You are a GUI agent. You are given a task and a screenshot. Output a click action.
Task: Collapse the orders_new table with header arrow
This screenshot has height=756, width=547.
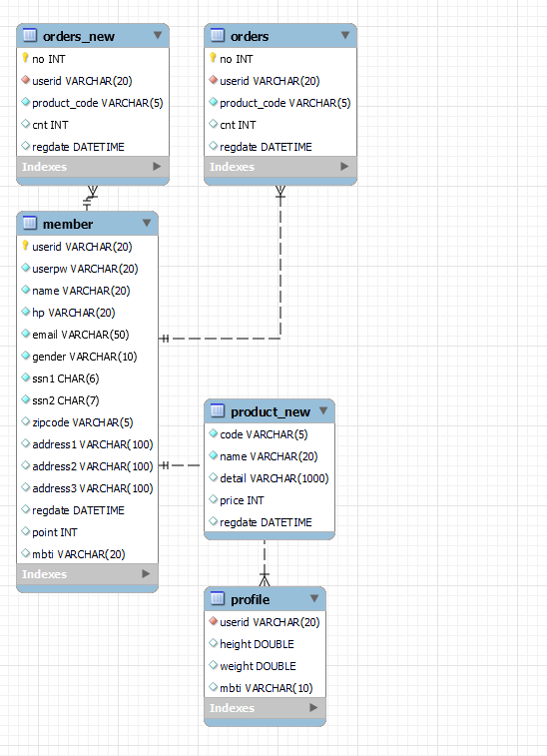pyautogui.click(x=158, y=35)
